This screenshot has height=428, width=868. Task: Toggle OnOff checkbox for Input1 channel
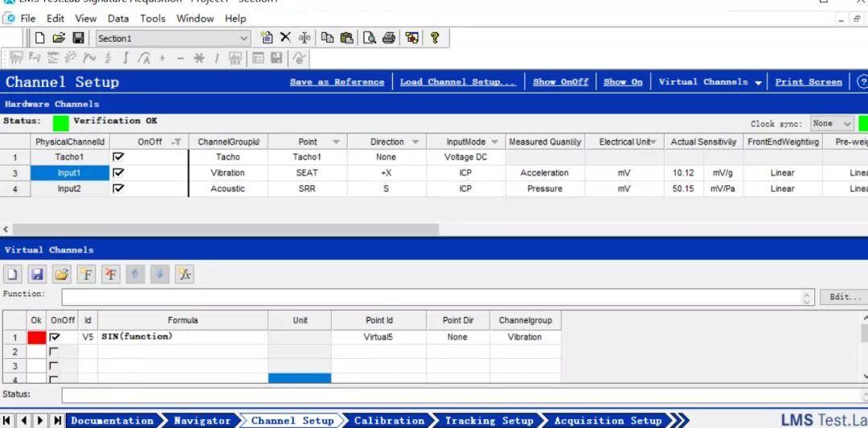(118, 172)
